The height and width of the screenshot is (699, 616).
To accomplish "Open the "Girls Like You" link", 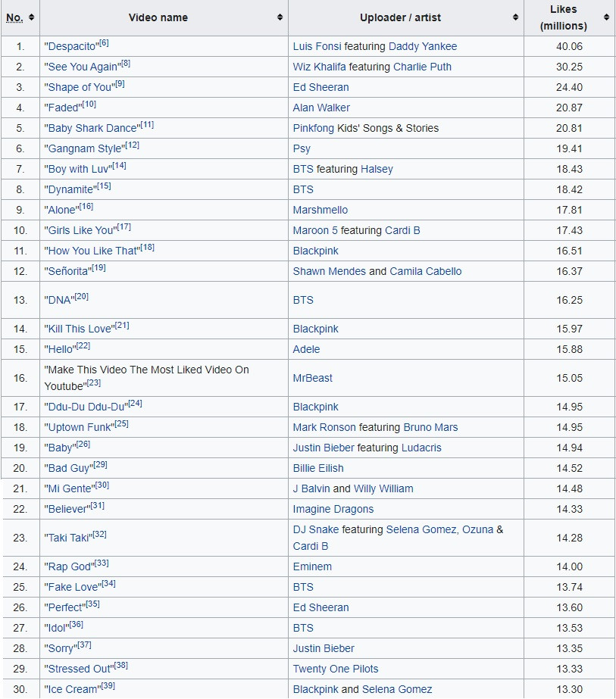I will pos(81,231).
